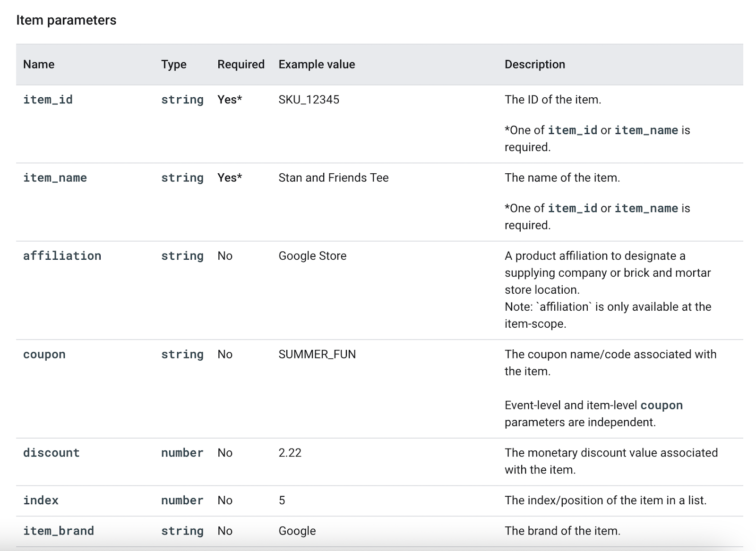Click the SUMMER_FUN example value
Screen dimensions: 756x551
317,355
